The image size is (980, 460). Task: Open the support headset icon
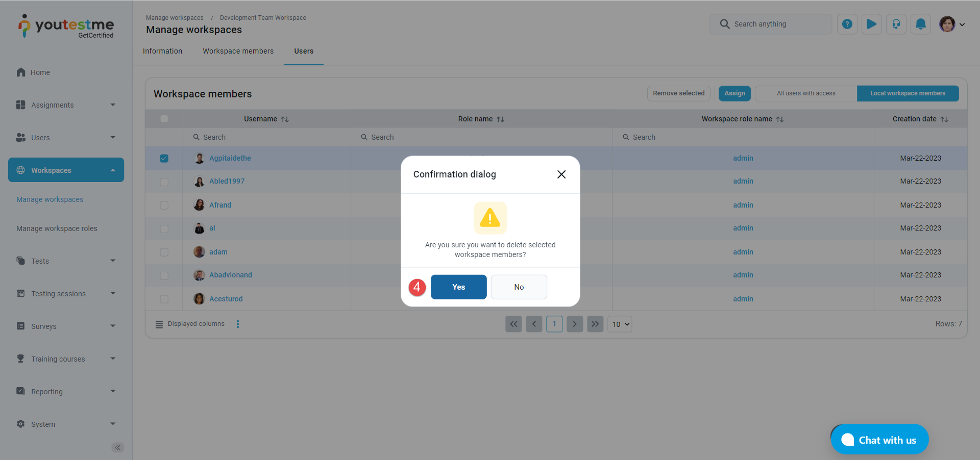point(896,24)
